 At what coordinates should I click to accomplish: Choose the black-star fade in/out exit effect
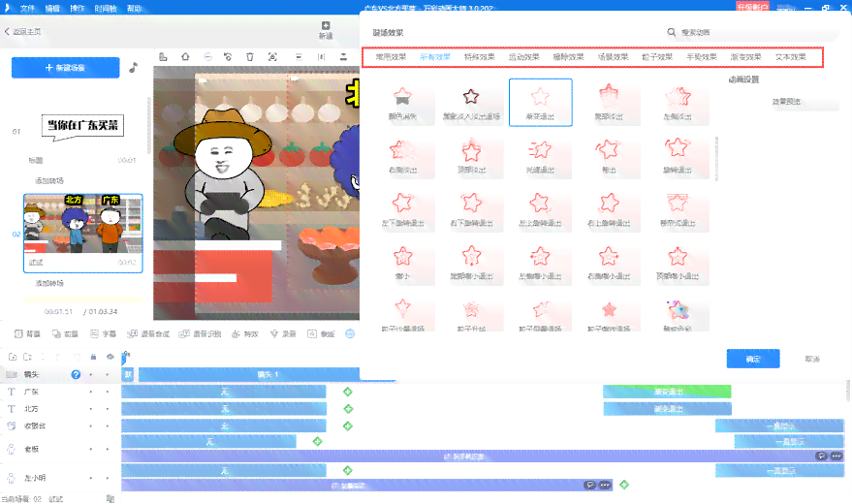tap(471, 103)
